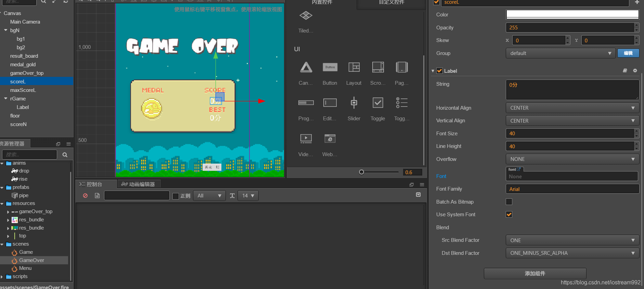Select the PageView control icon

pyautogui.click(x=402, y=67)
